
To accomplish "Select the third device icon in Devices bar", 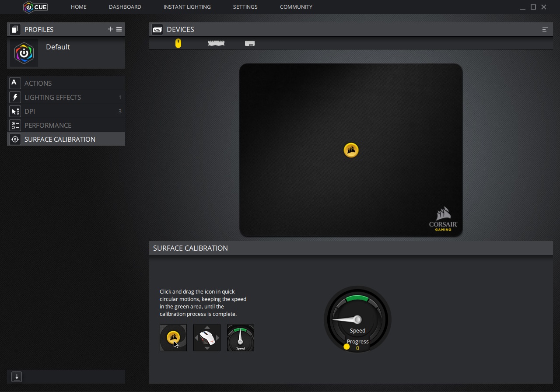I will (250, 43).
